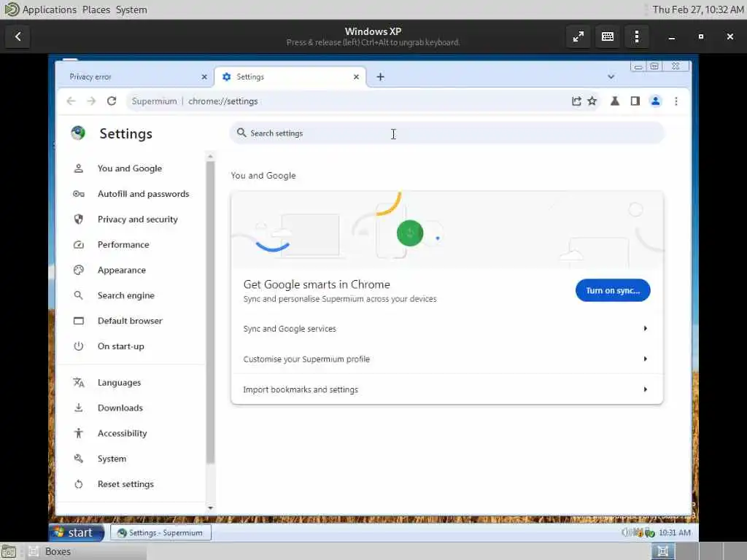Click the Windows XP tray clock
This screenshot has width=747, height=560.
675,532
